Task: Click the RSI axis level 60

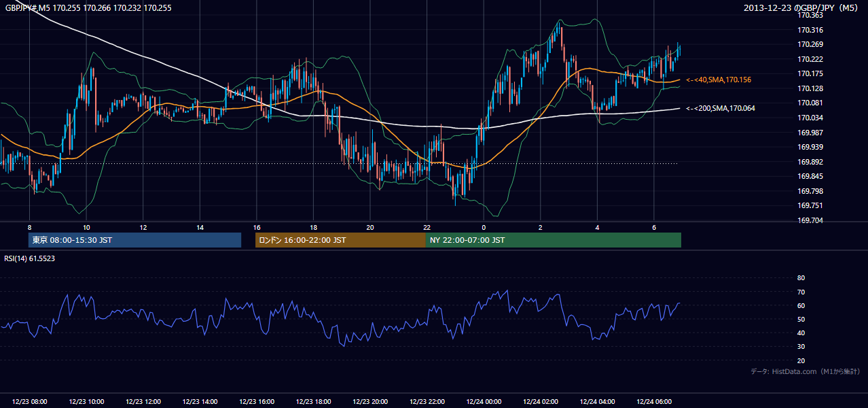Action: coord(801,305)
